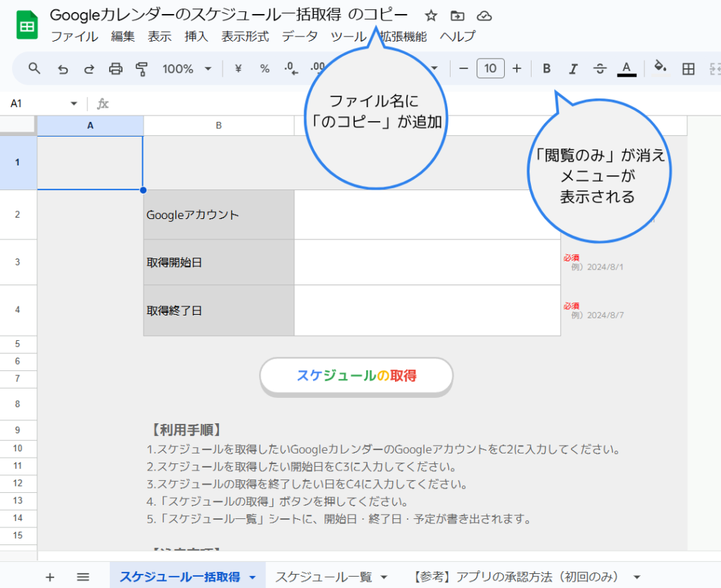Open the データ menu
This screenshot has height=588, width=721.
(300, 37)
